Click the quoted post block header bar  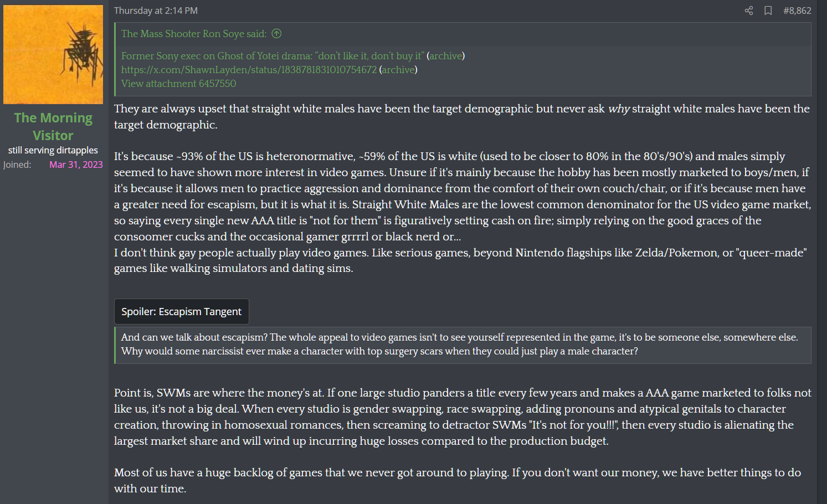(x=463, y=34)
